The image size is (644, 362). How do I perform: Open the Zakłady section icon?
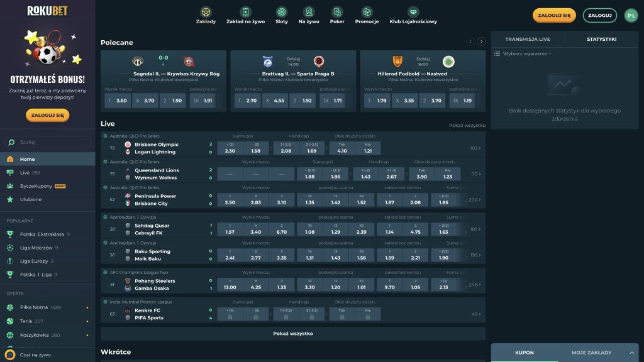[x=206, y=12]
